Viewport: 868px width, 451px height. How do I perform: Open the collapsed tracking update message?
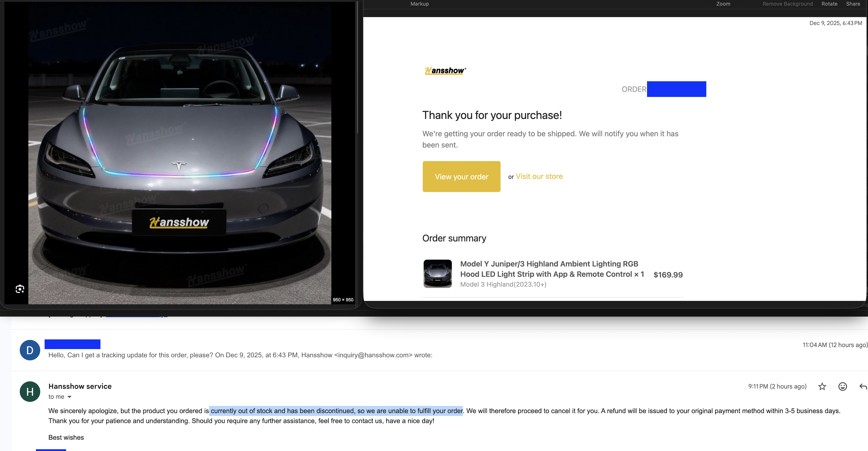point(438,350)
